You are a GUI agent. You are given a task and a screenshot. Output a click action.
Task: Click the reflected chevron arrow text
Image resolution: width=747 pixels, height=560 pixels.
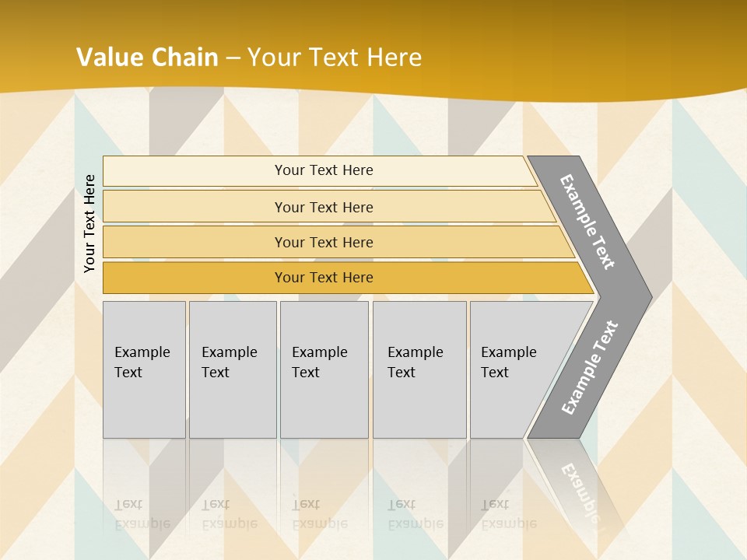(x=580, y=486)
